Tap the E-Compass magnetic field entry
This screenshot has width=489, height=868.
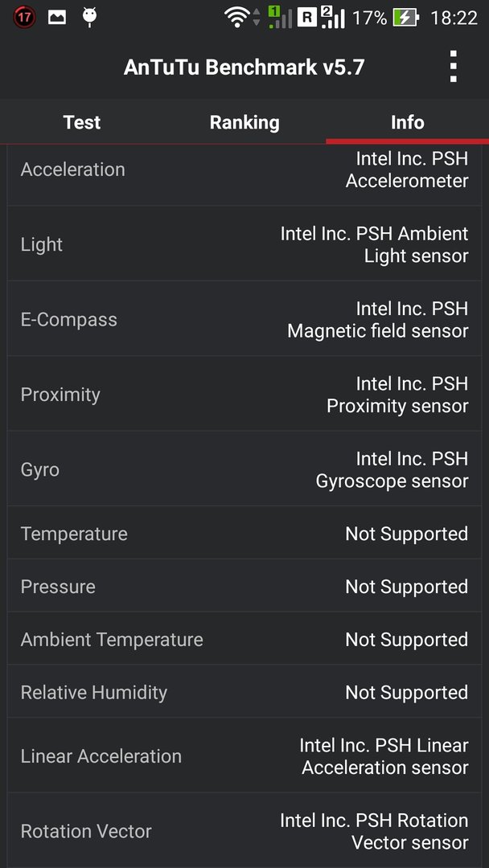pyautogui.click(x=244, y=319)
